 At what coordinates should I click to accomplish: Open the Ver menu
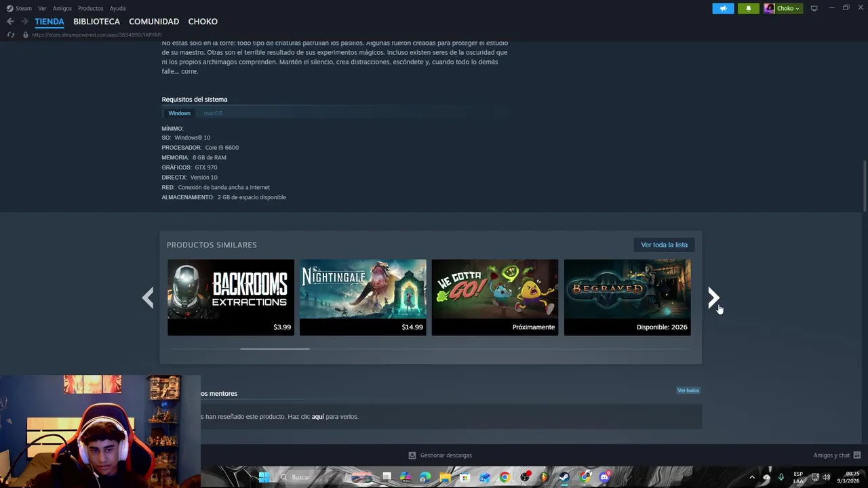coord(42,8)
